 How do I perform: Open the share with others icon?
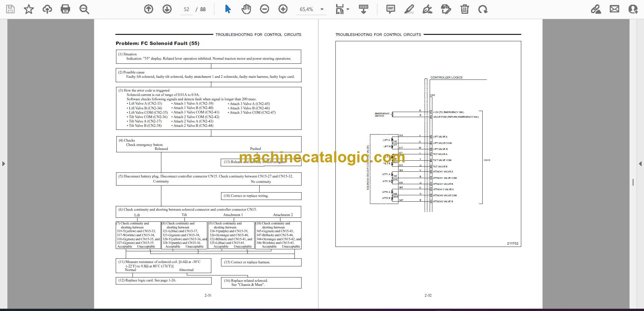click(x=633, y=9)
